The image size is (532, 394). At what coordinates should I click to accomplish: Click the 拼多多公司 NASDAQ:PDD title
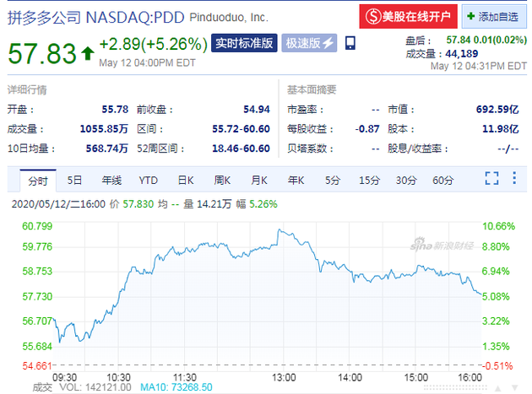click(95, 18)
